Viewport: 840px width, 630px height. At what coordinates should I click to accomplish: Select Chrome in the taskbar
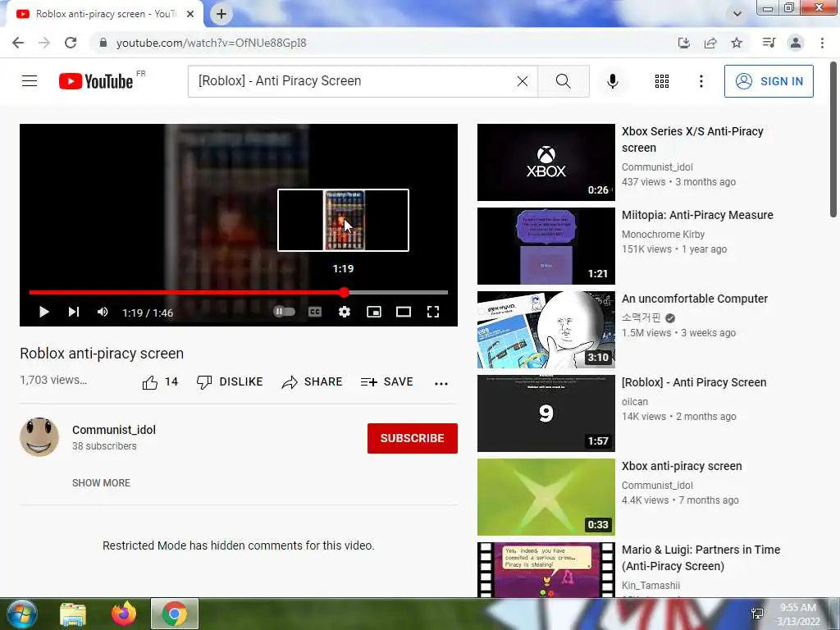pos(175,614)
